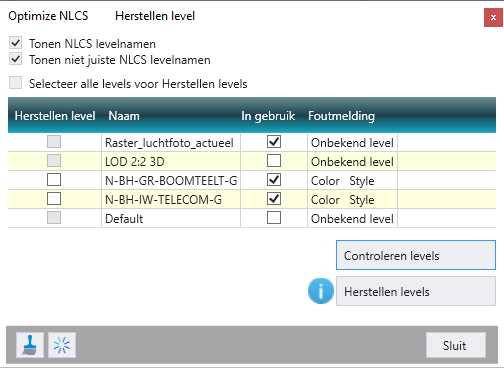
Task: Select the N-BH-IW-TELECOM-G name cell
Action: [x=171, y=200]
